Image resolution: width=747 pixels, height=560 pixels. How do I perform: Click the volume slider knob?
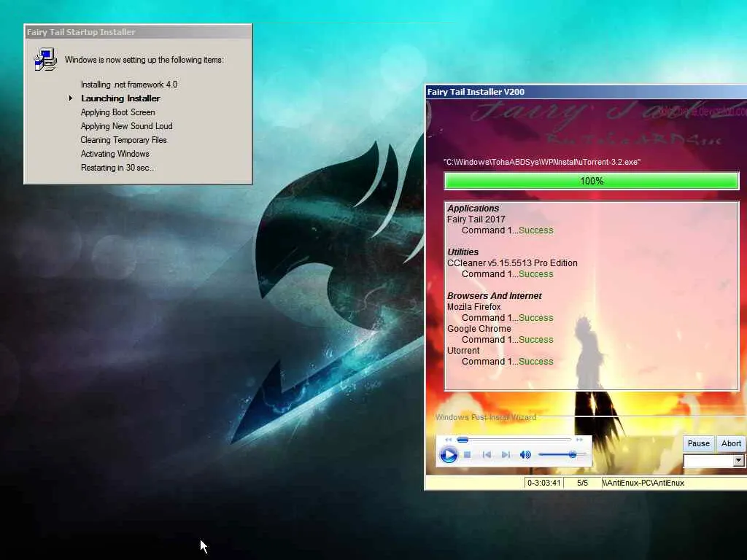[x=573, y=455]
